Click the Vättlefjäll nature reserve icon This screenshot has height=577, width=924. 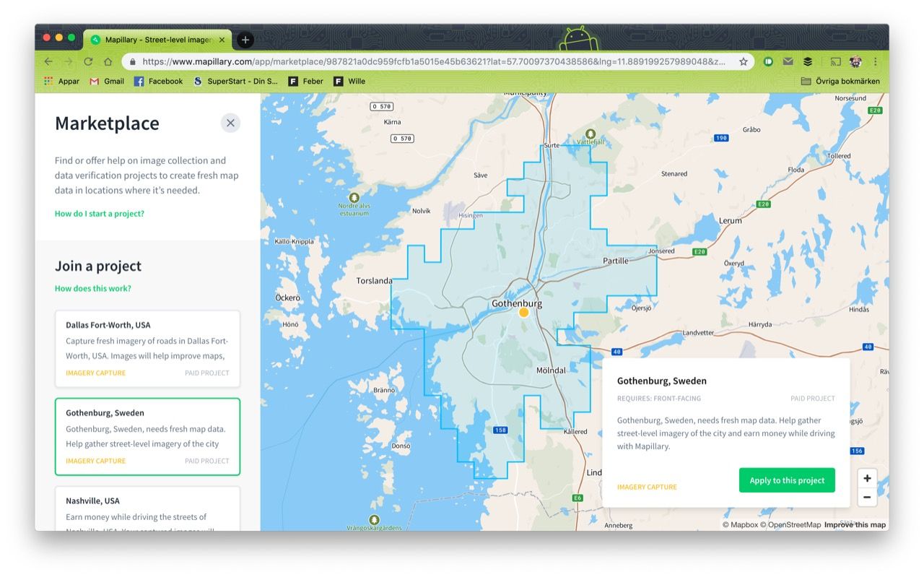click(x=590, y=134)
